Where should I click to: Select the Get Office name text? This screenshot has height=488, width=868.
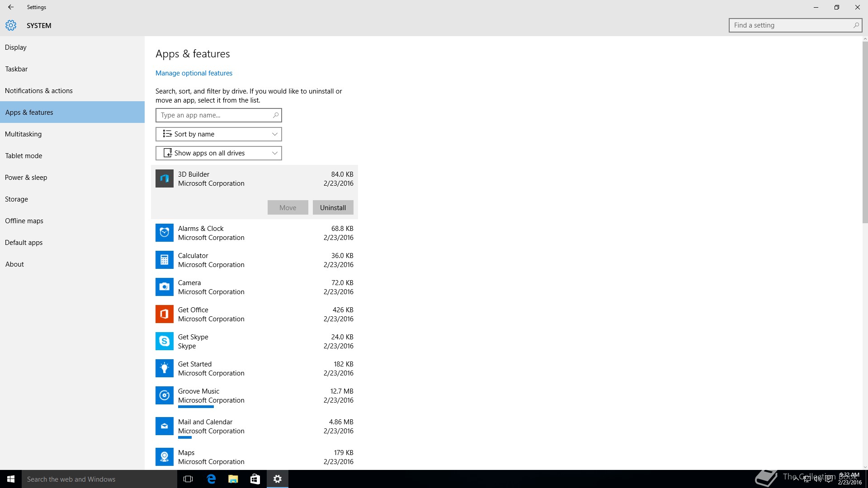coord(193,310)
